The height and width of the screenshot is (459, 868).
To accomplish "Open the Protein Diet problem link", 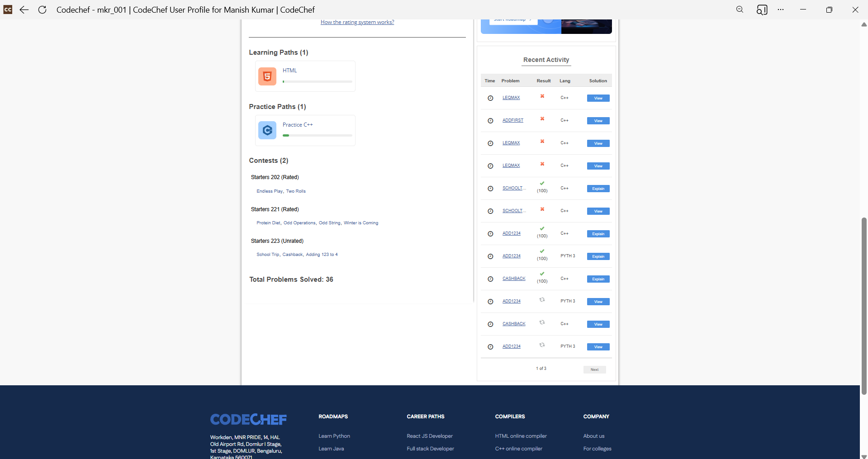I will tap(268, 223).
